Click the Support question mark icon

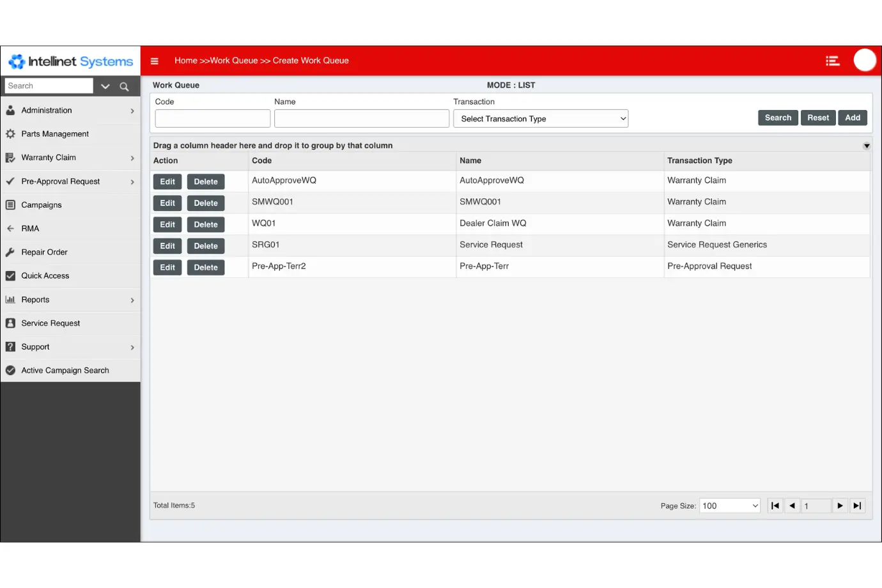(10, 347)
